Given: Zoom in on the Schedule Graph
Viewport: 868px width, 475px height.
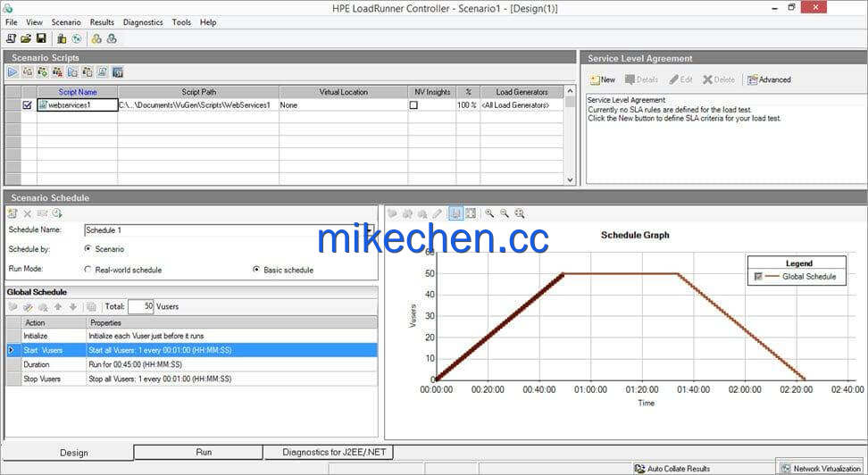Looking at the screenshot, I should click(490, 213).
